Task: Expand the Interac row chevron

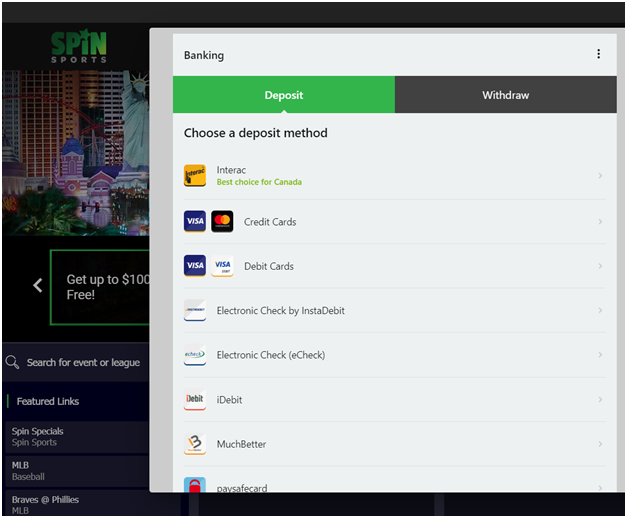Action: 600,176
